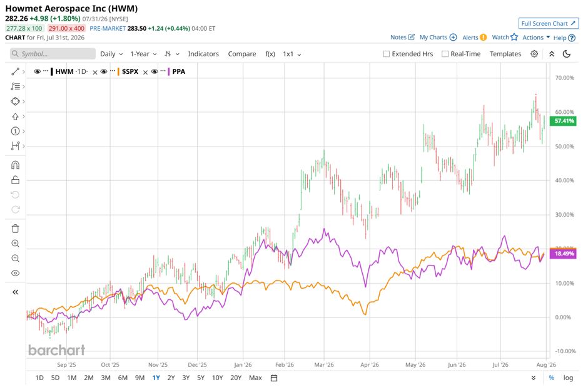Viewport: 588px width, 387px height.
Task: Open the chart bar type dropdown
Action: click(172, 54)
